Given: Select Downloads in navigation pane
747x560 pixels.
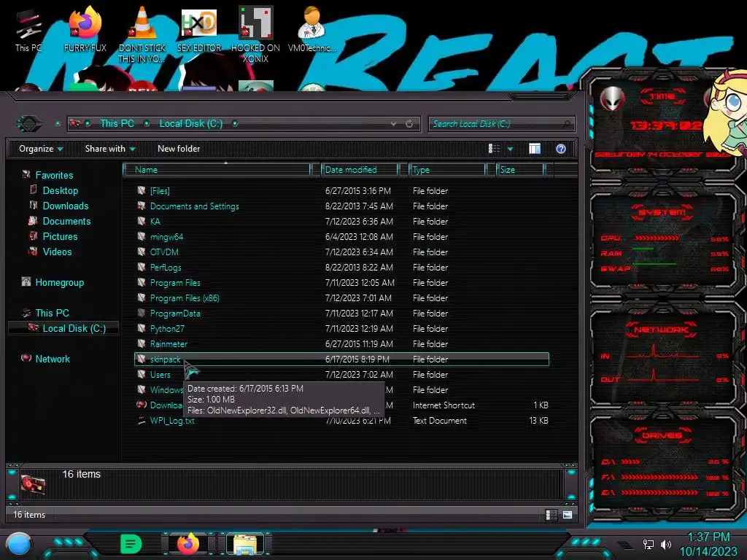Looking at the screenshot, I should click(x=66, y=206).
